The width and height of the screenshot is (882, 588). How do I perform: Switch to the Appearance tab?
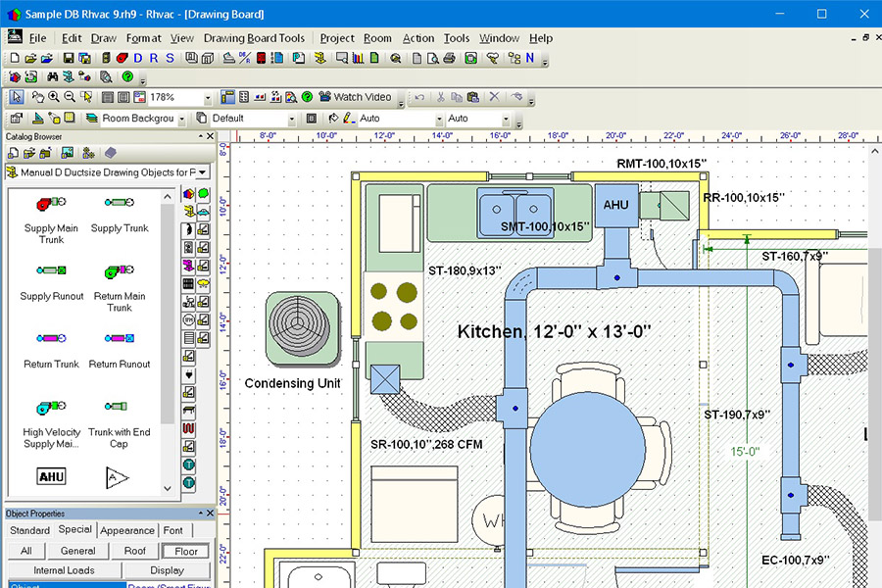coord(126,530)
